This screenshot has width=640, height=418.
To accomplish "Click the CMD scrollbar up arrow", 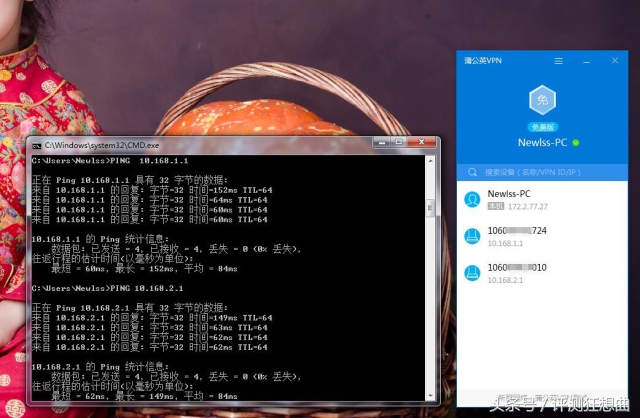I will (431, 161).
